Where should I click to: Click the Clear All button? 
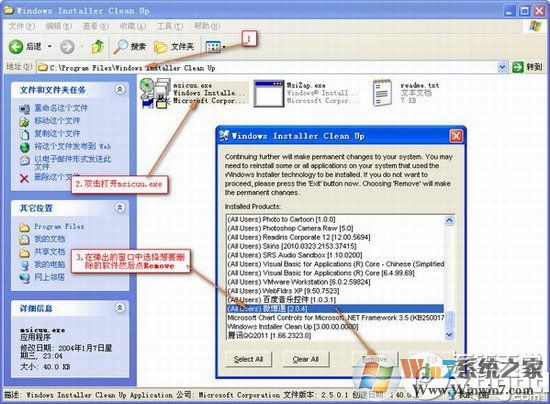click(306, 359)
